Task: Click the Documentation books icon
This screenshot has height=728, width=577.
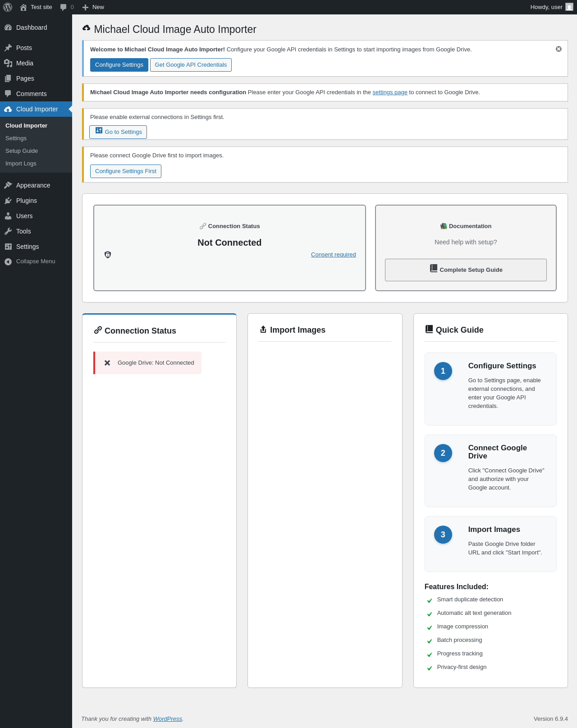Action: (x=444, y=226)
